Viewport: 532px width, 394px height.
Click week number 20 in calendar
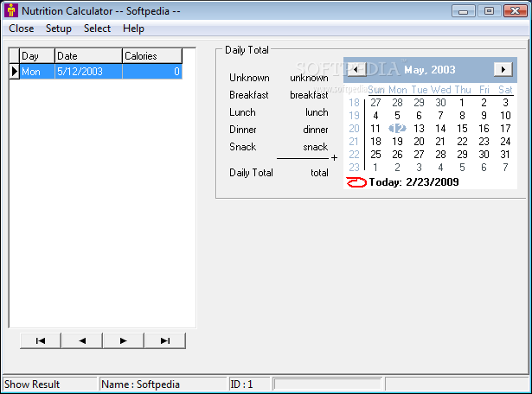(354, 129)
